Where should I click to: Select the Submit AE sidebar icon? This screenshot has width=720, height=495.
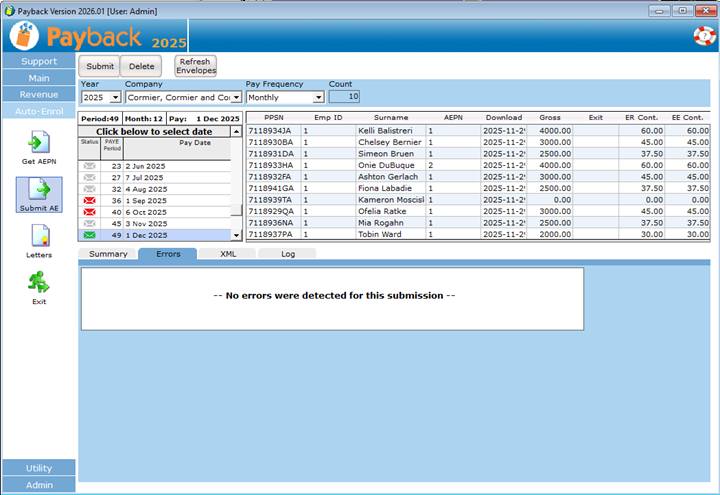click(x=39, y=190)
